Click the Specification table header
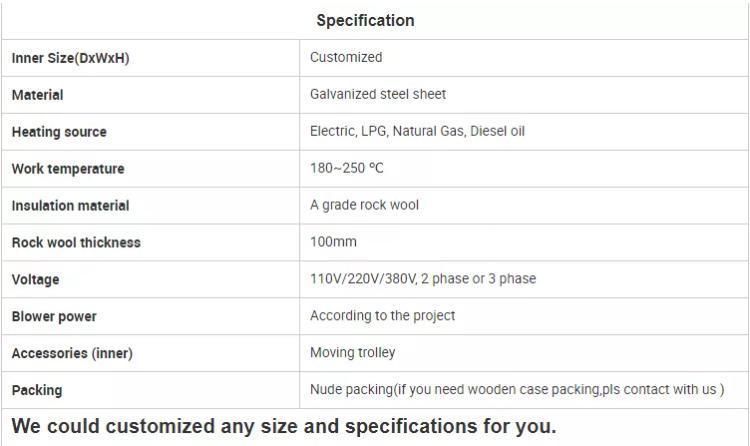The image size is (750, 446). coord(365,21)
